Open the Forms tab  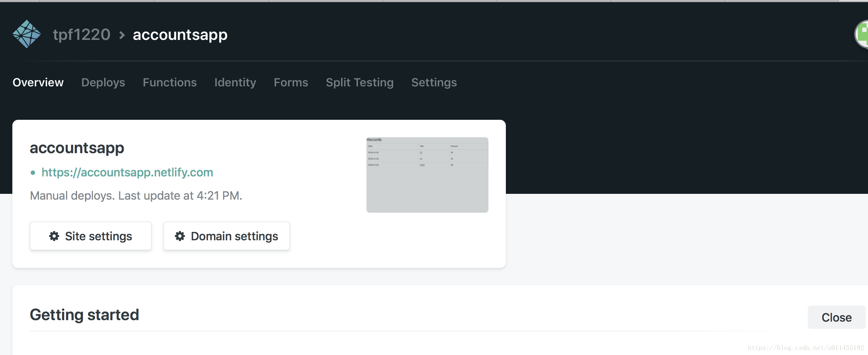click(291, 82)
